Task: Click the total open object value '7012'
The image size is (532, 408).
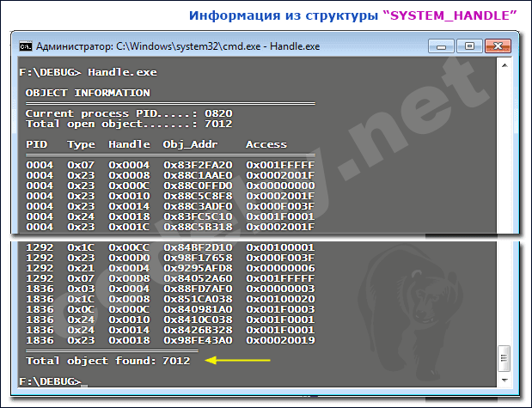Action: click(218, 124)
